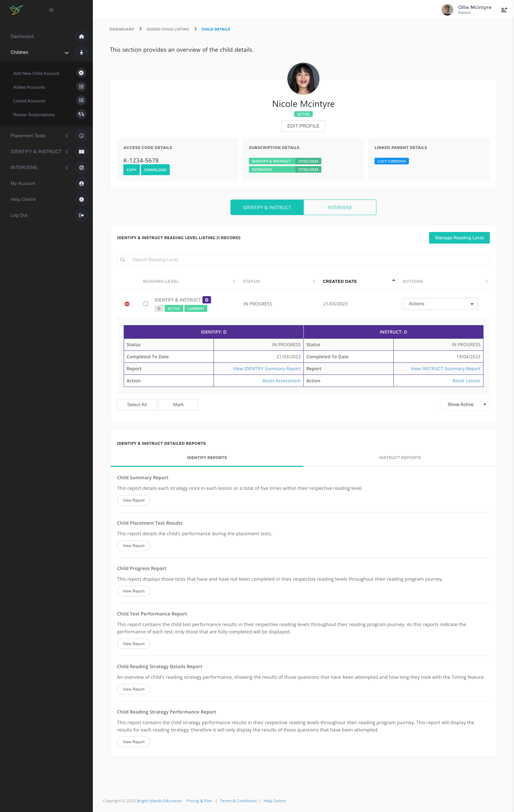
Task: Click Manage Reading Level button
Action: coord(459,238)
